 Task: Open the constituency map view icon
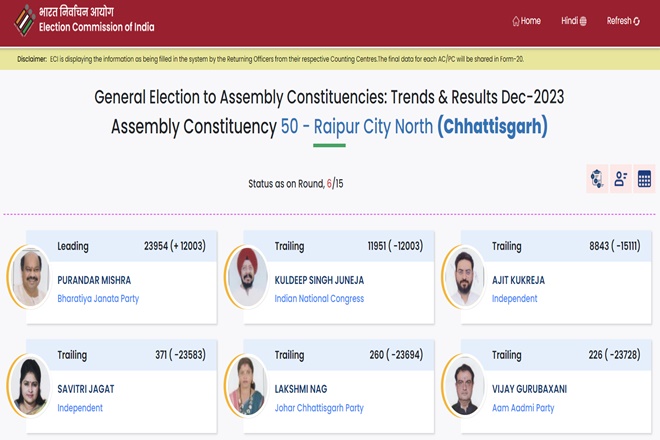[597, 179]
